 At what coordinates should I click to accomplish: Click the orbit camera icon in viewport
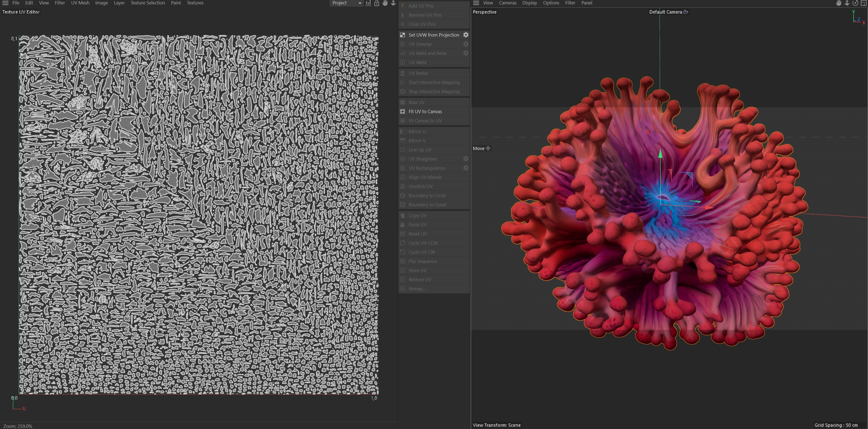(855, 3)
